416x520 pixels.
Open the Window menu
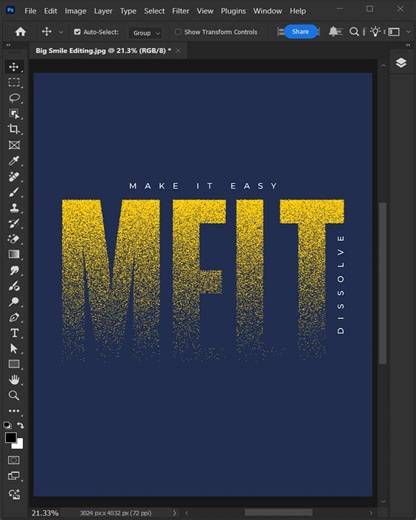point(267,11)
